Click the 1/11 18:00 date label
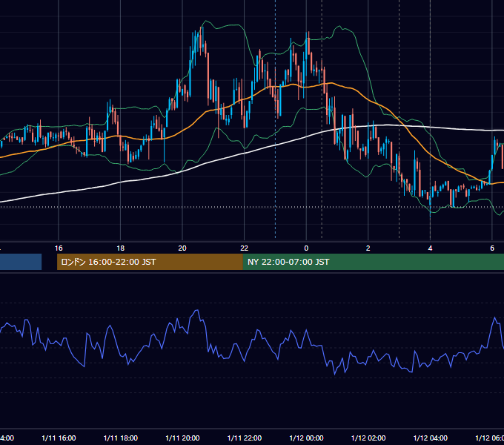Viewport: 504px width, 445px height. 121,438
